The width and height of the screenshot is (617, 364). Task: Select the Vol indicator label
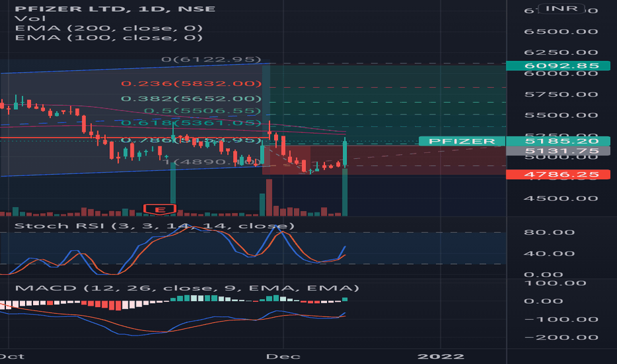click(x=30, y=19)
